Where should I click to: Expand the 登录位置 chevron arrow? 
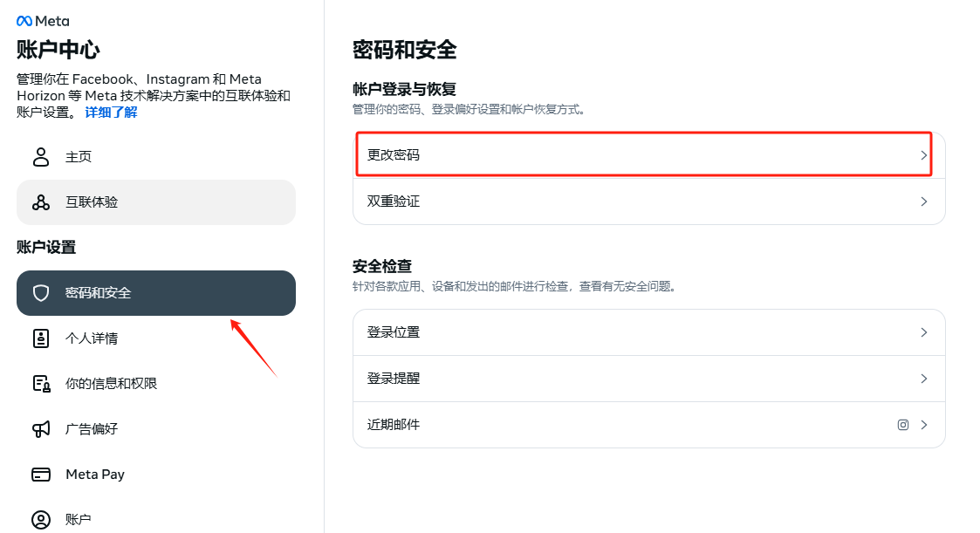pyautogui.click(x=924, y=332)
